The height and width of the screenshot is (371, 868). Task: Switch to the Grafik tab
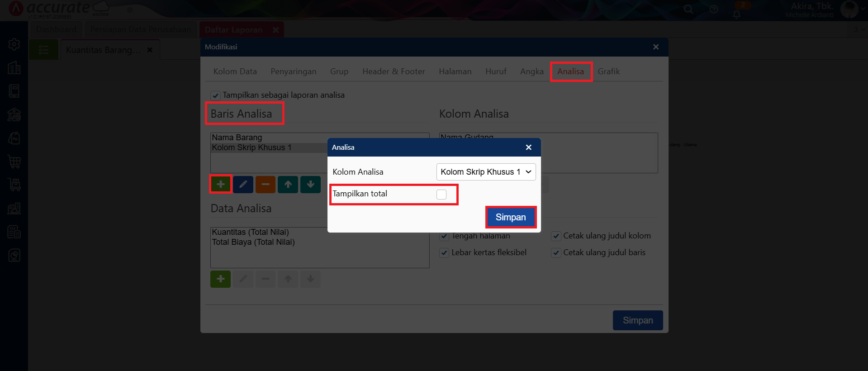point(608,71)
